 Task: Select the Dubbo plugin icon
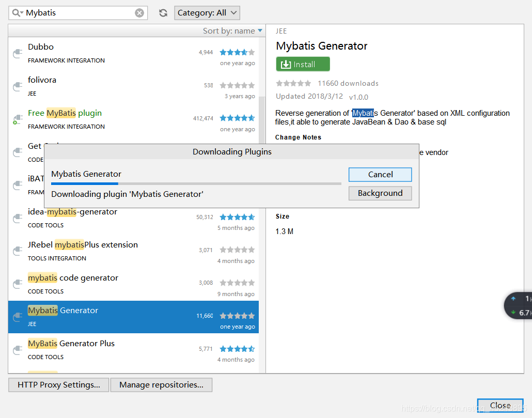[18, 53]
